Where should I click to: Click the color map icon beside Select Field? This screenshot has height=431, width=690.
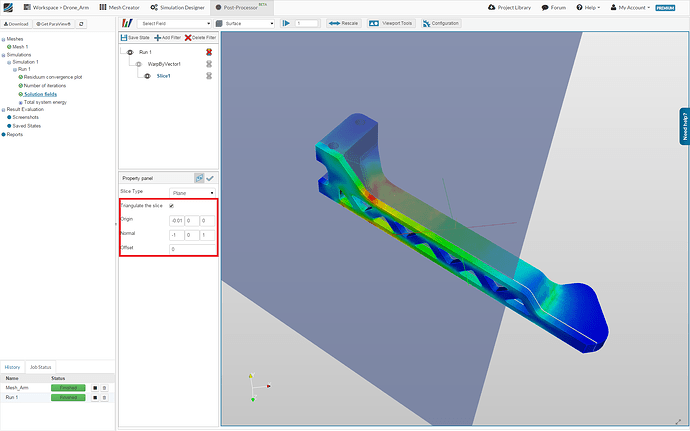point(127,23)
